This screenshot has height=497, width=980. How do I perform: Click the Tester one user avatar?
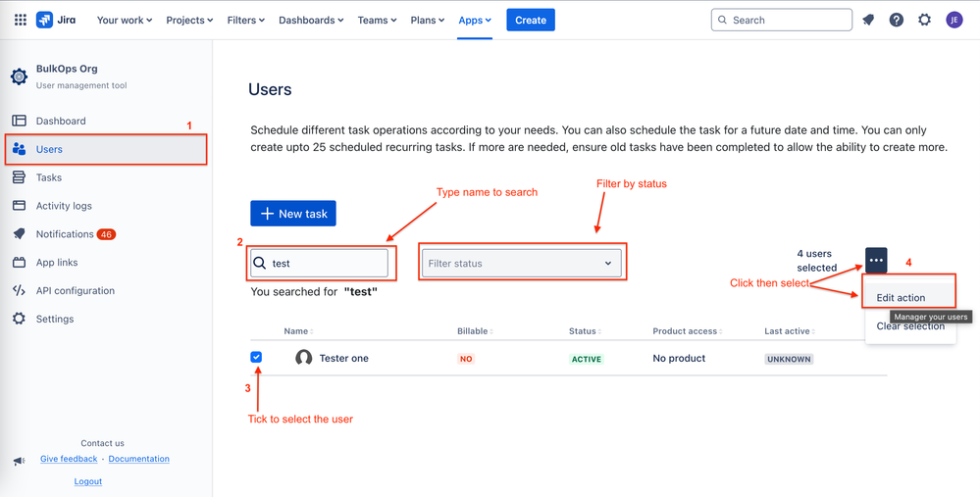tap(304, 359)
